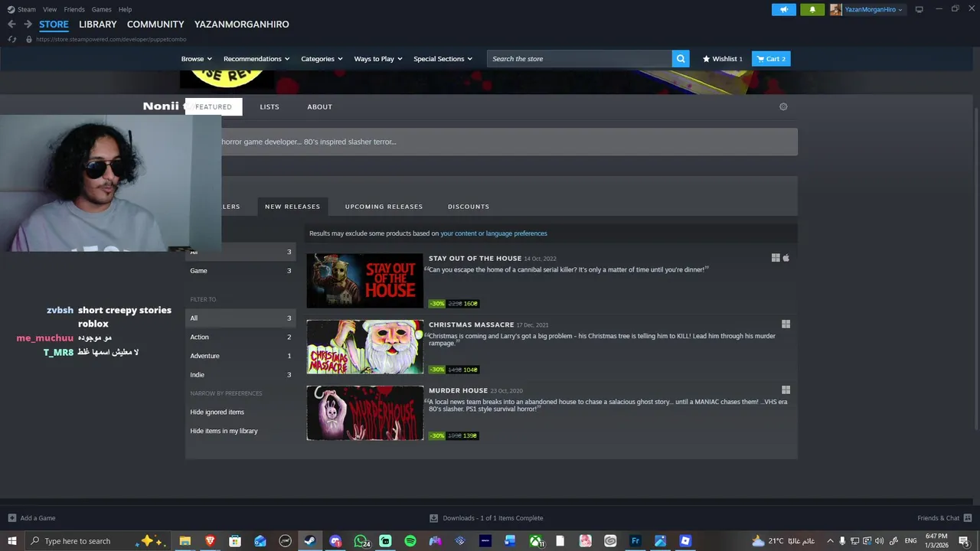Open the View menu
Image resolution: width=980 pixels, height=551 pixels.
click(50, 9)
